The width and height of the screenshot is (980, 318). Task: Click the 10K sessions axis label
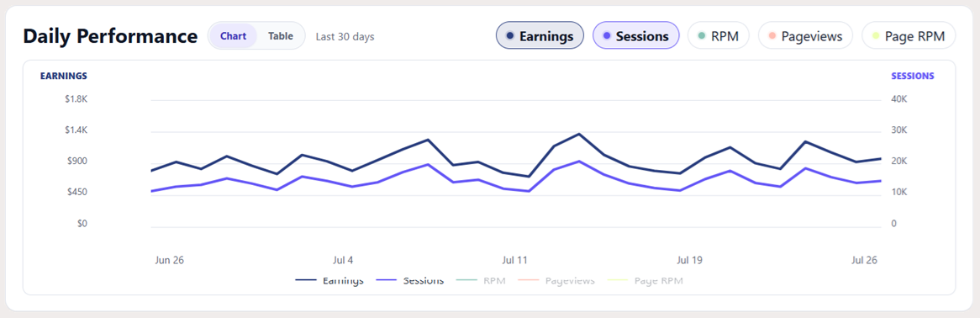[898, 192]
